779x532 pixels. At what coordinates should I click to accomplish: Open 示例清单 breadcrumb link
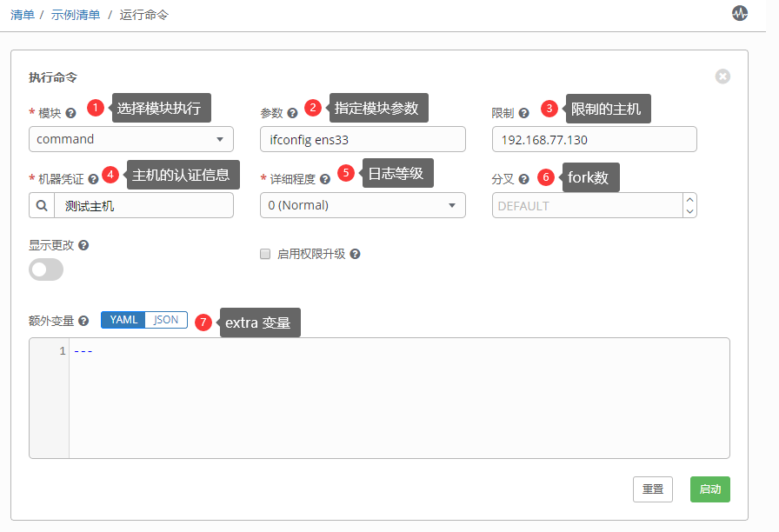coord(74,16)
